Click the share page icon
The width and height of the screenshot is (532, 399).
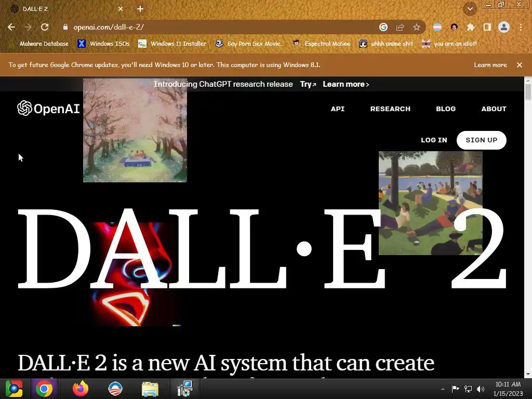point(400,27)
